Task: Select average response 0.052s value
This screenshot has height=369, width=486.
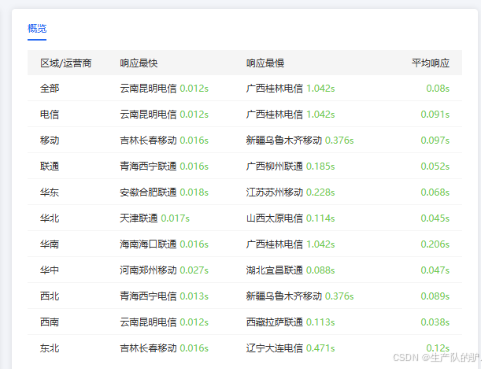Action: tap(435, 166)
